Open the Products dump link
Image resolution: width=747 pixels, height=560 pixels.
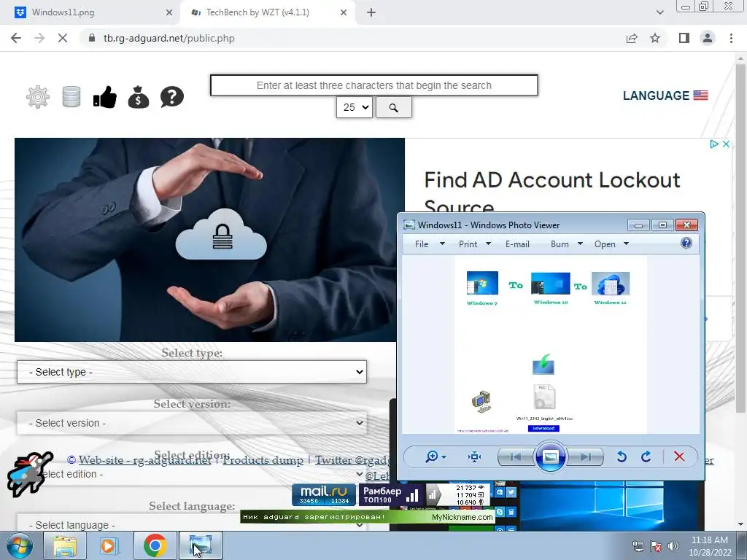click(263, 460)
